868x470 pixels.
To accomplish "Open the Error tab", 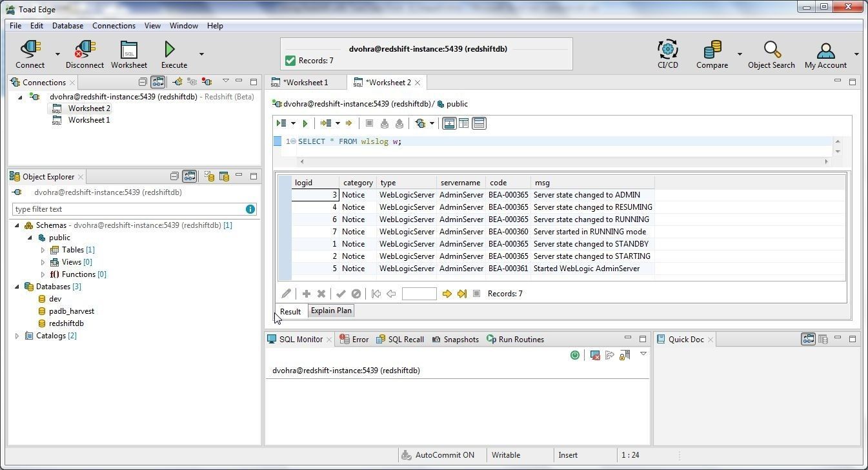I will 354,340.
